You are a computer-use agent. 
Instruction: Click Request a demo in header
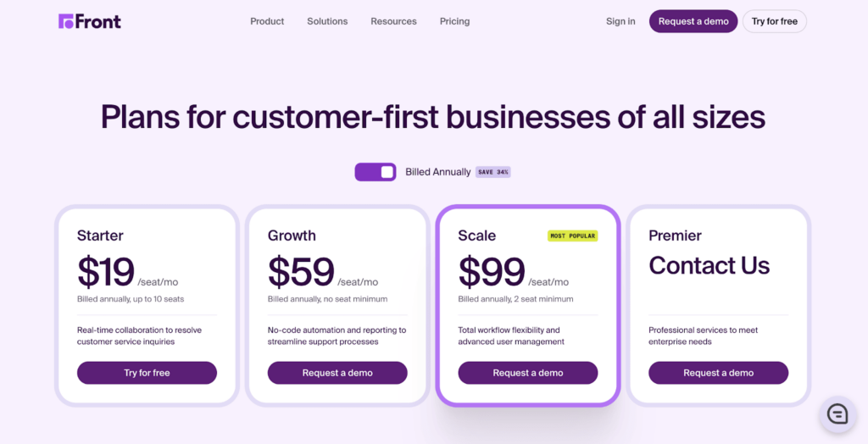click(x=693, y=21)
